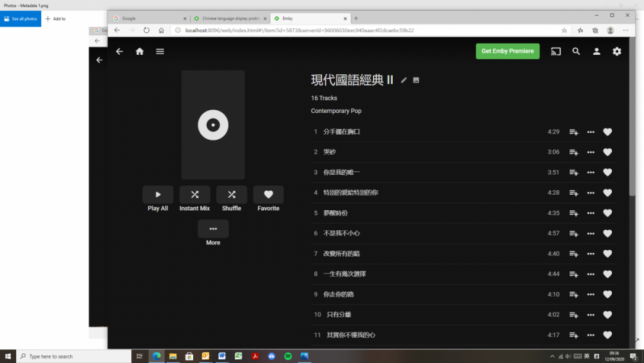Open more options for track 6

tap(591, 233)
